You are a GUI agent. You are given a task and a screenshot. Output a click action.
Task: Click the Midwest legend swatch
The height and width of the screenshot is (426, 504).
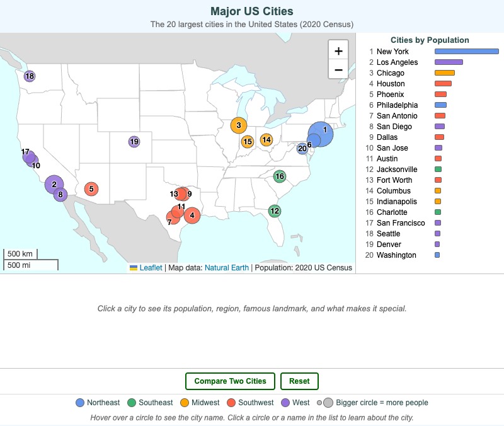point(185,403)
